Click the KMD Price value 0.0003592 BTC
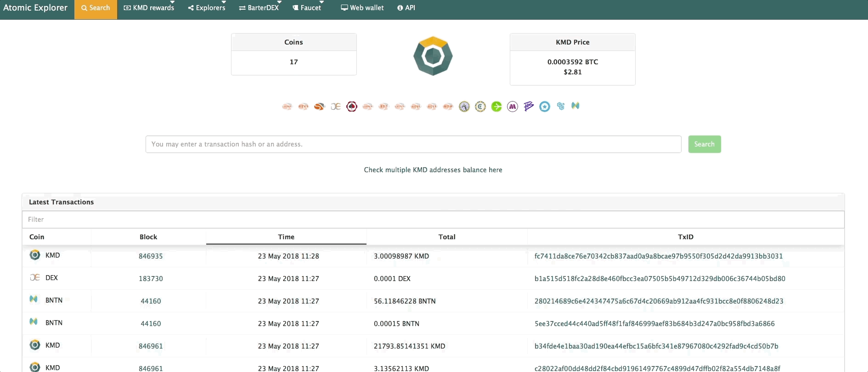This screenshot has width=868, height=372. pos(573,62)
